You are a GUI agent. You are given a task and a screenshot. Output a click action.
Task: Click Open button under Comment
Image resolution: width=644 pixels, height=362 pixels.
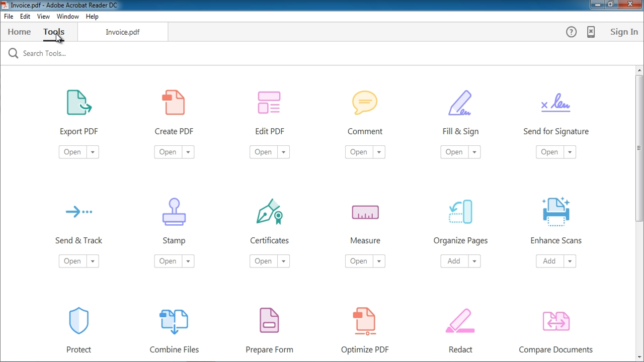[359, 152]
